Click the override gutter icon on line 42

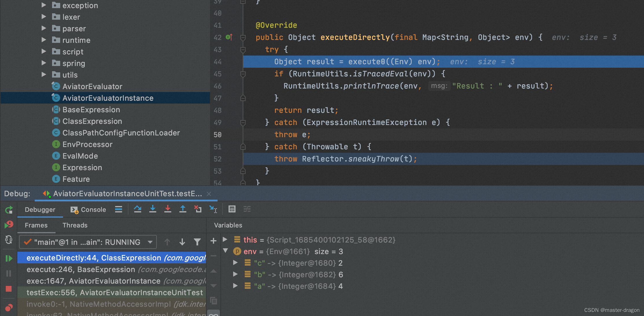click(229, 37)
